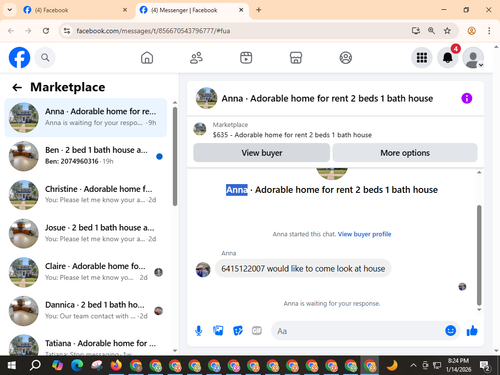Open the View buyer profile link
The image size is (500, 375).
pyautogui.click(x=364, y=234)
